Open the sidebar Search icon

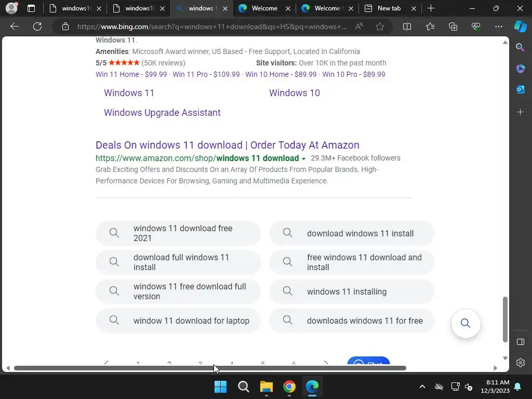coord(520,47)
